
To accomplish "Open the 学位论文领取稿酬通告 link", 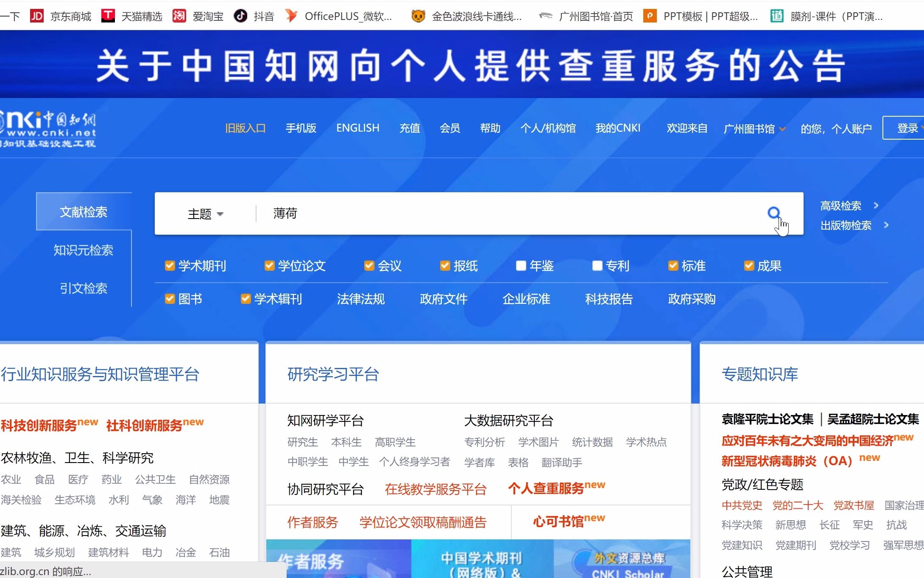I will point(423,522).
